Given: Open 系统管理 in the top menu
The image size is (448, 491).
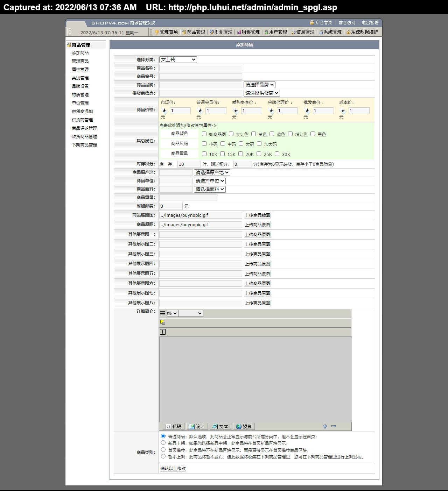Looking at the screenshot, I should click(x=330, y=32).
